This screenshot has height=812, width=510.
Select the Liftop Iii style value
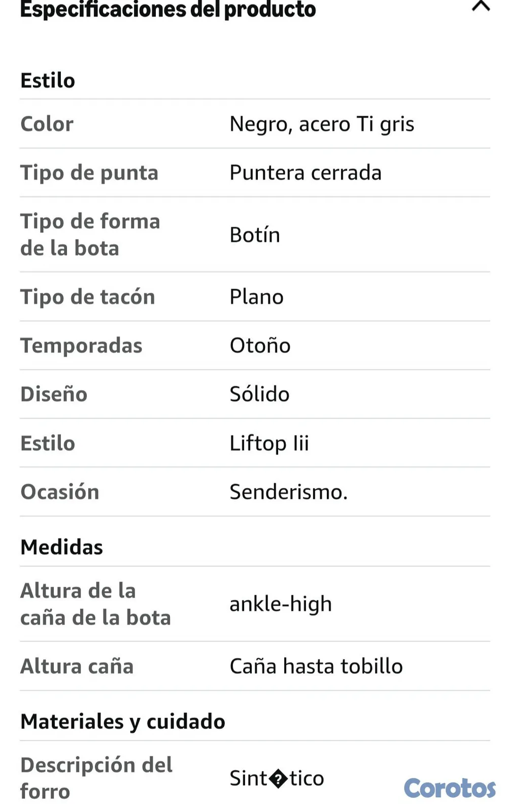[x=269, y=444]
